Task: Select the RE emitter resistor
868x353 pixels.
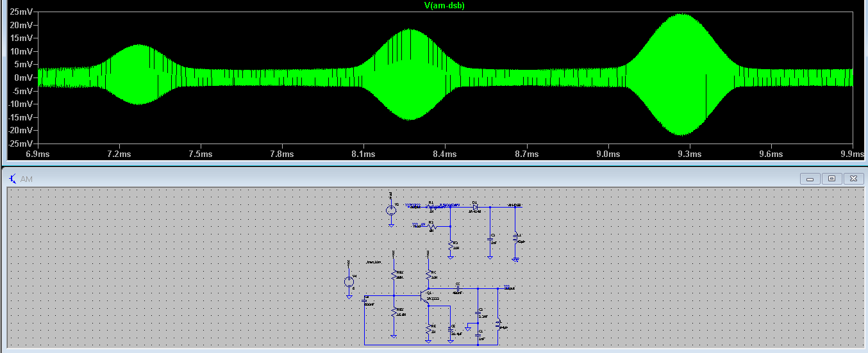Action: coord(428,329)
